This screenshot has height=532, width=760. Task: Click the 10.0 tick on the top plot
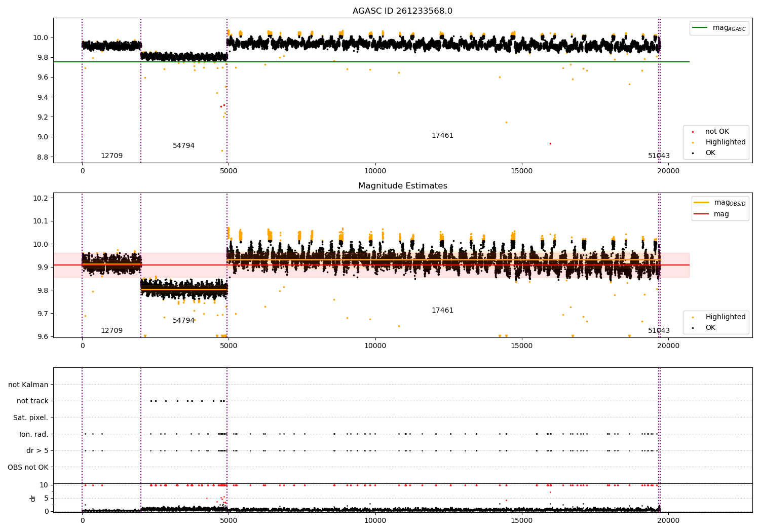[x=40, y=37]
